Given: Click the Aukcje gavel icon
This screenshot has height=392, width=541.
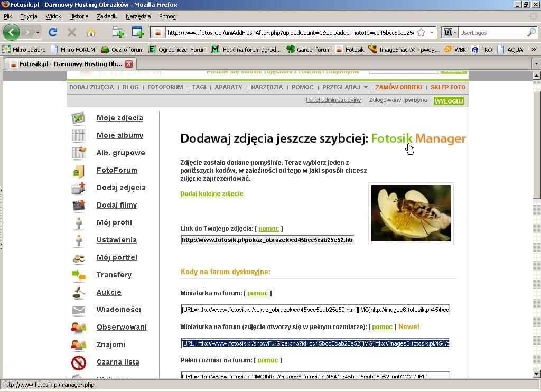Looking at the screenshot, I should (79, 293).
